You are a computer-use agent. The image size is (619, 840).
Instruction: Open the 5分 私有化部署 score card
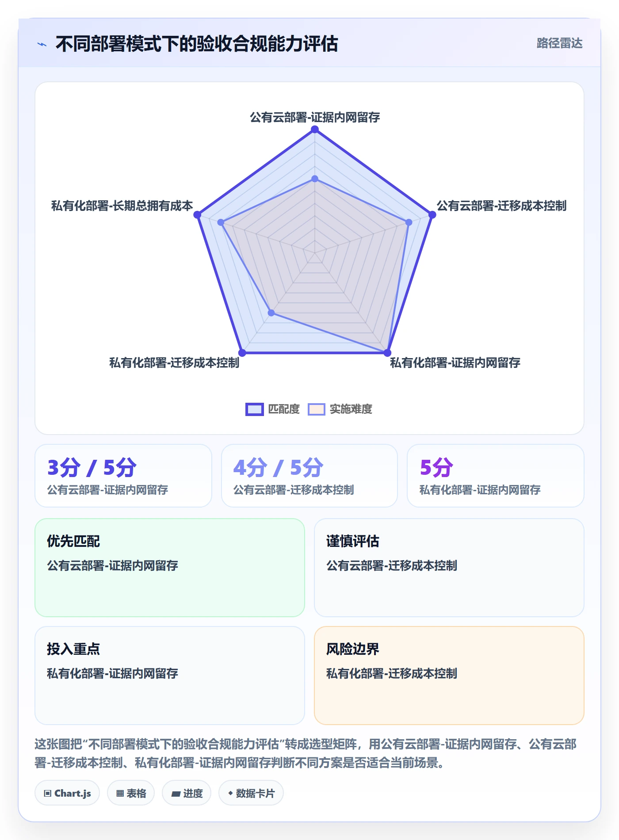coord(496,476)
